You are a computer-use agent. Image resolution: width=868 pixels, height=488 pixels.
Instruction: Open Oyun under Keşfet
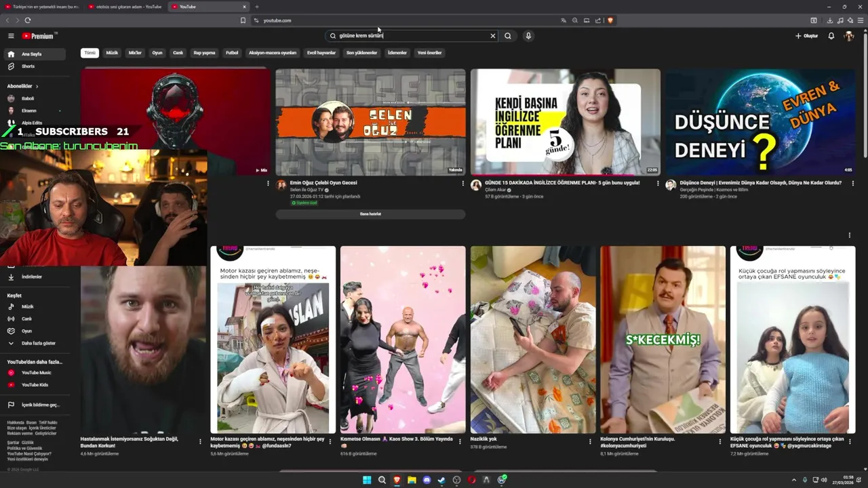coord(36,331)
